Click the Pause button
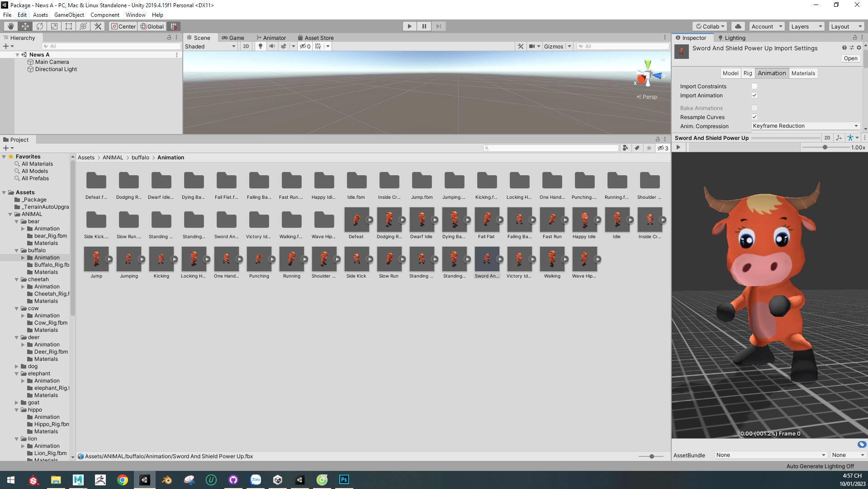Image resolution: width=868 pixels, height=489 pixels. point(424,26)
